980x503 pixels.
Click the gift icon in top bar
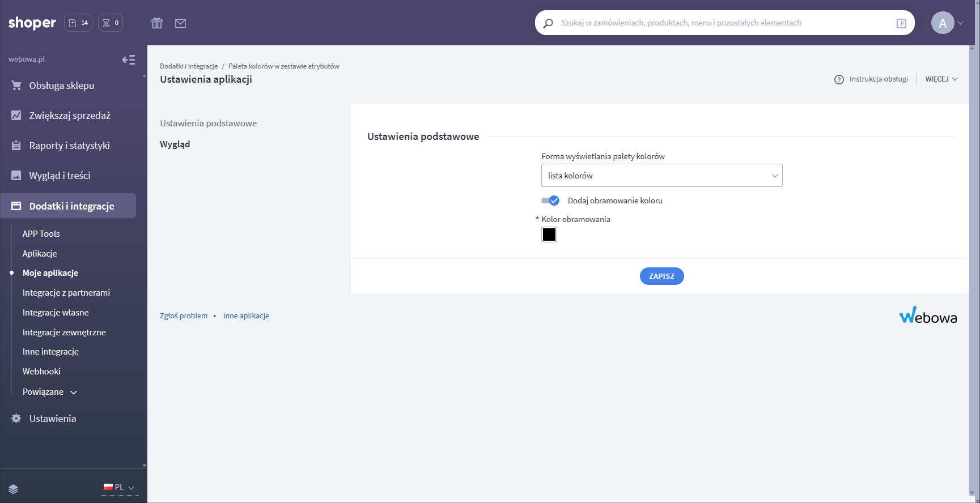point(157,23)
